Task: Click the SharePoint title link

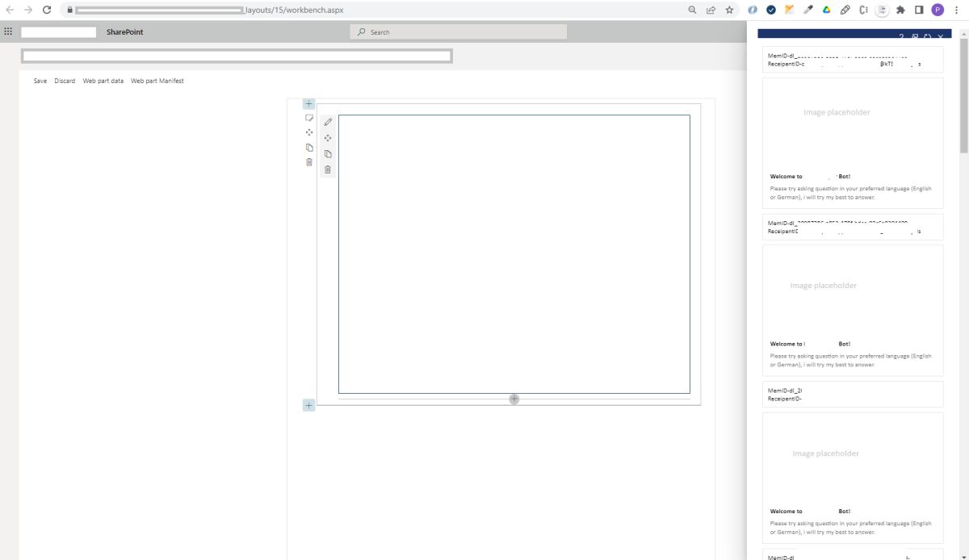Action: click(x=125, y=31)
